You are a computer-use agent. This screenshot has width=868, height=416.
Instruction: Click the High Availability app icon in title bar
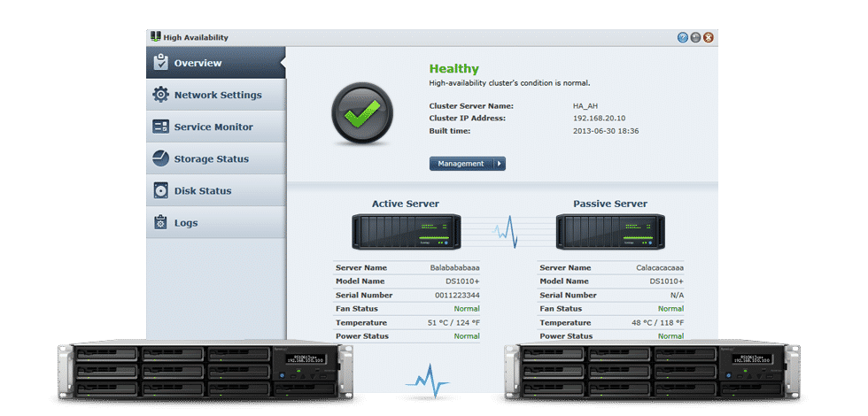(156, 37)
